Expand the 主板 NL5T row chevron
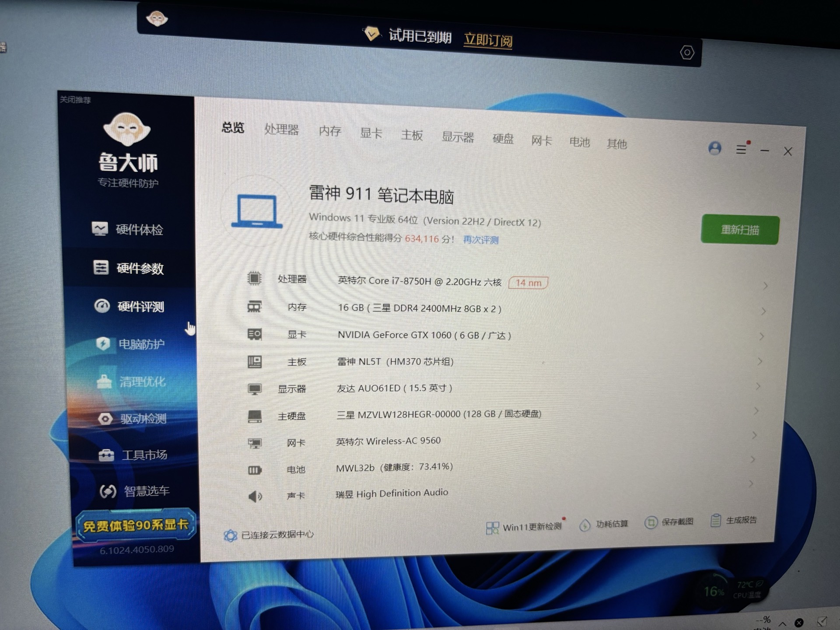The image size is (840, 630). (760, 361)
